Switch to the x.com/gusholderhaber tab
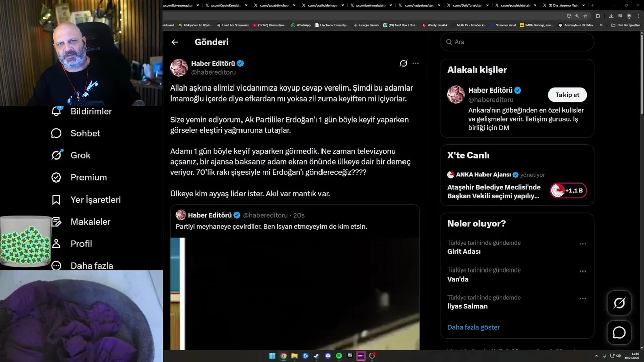This screenshot has height=362, width=644. (x=323, y=5)
